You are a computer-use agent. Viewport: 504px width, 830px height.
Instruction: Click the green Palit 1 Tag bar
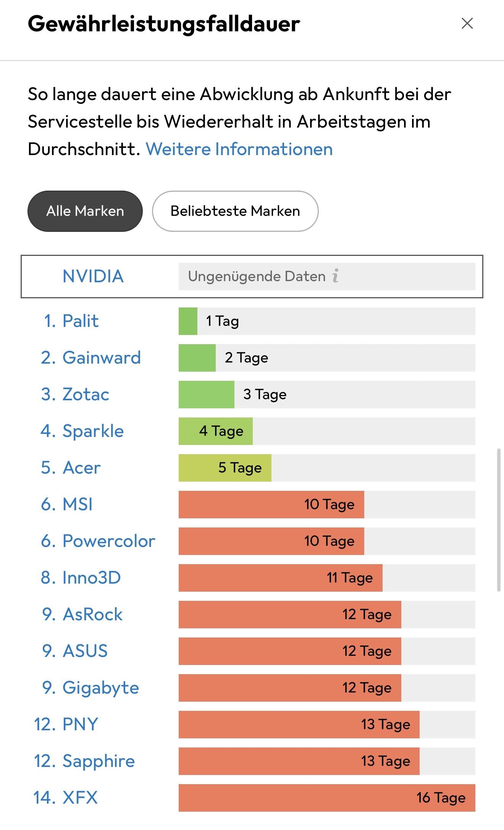pyautogui.click(x=188, y=321)
